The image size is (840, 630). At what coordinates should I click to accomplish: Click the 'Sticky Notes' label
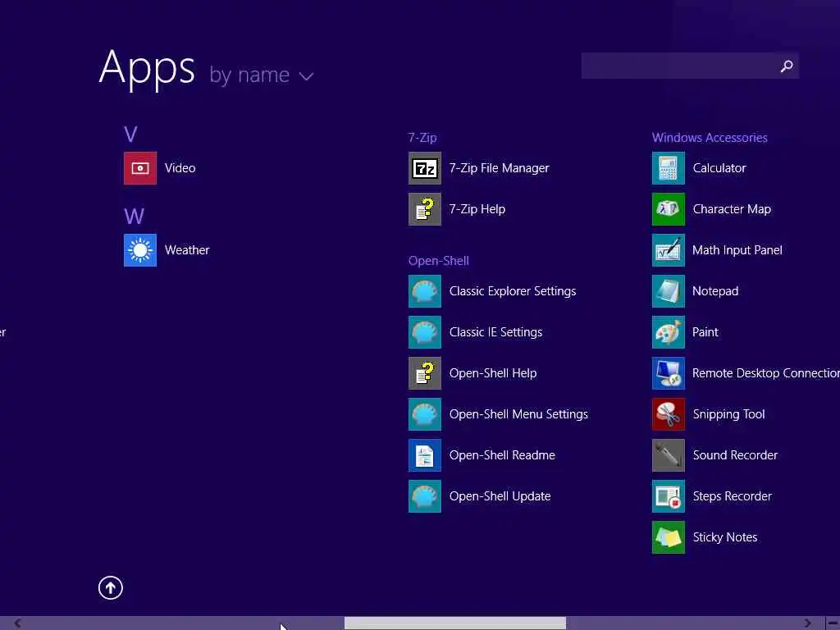(725, 537)
